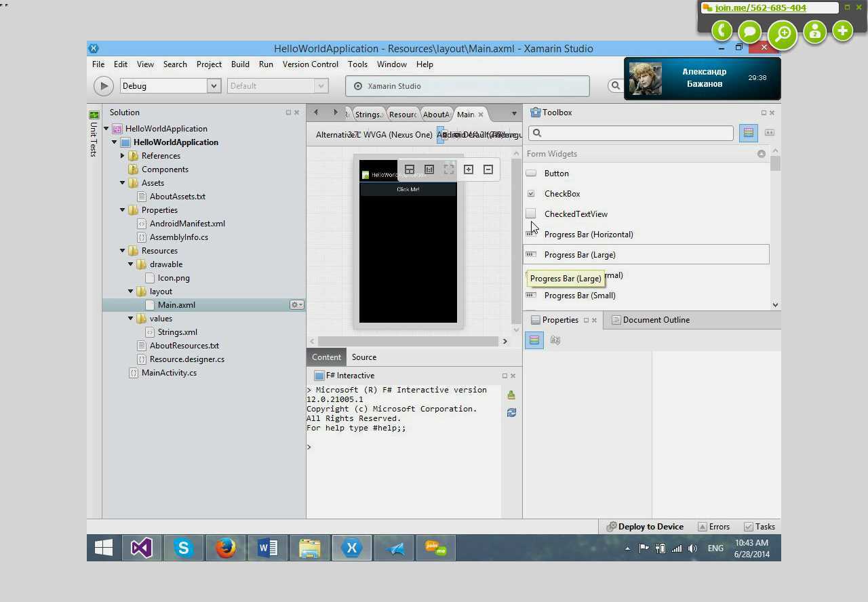868x602 pixels.
Task: Switch the designer to Content view
Action: (326, 357)
